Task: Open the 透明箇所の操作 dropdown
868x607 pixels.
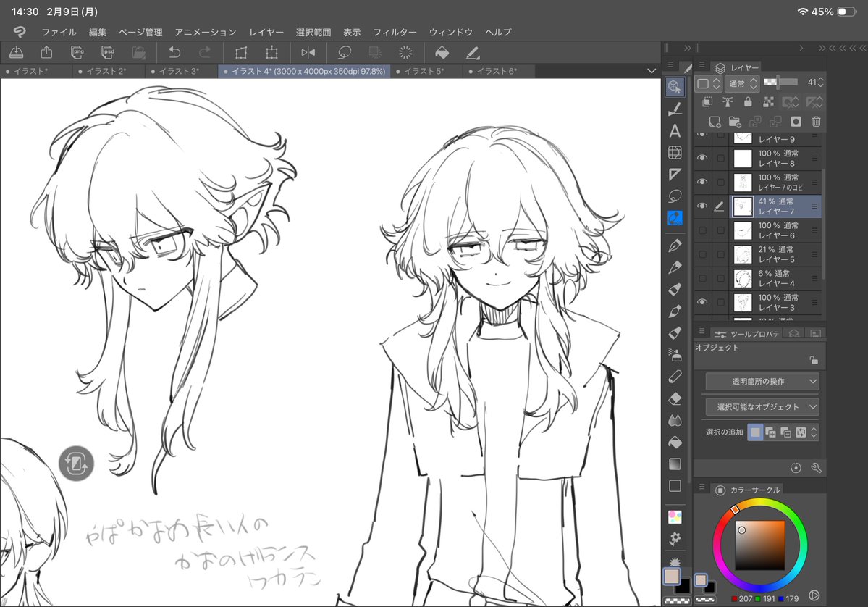Action: 762,381
